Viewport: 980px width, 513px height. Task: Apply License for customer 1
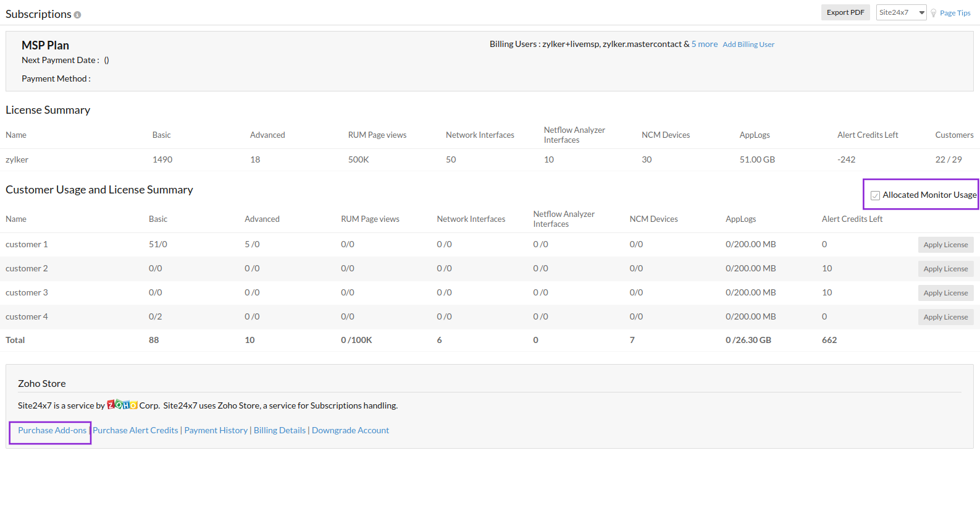945,245
